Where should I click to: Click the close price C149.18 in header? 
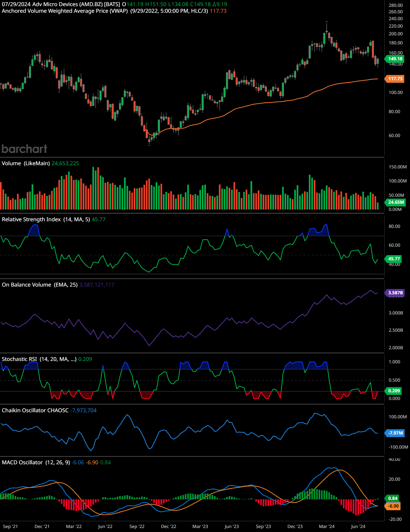pyautogui.click(x=200, y=4)
